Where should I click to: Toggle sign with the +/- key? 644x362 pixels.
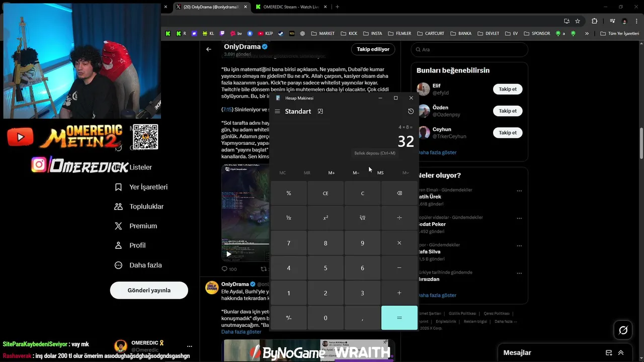pos(289,318)
